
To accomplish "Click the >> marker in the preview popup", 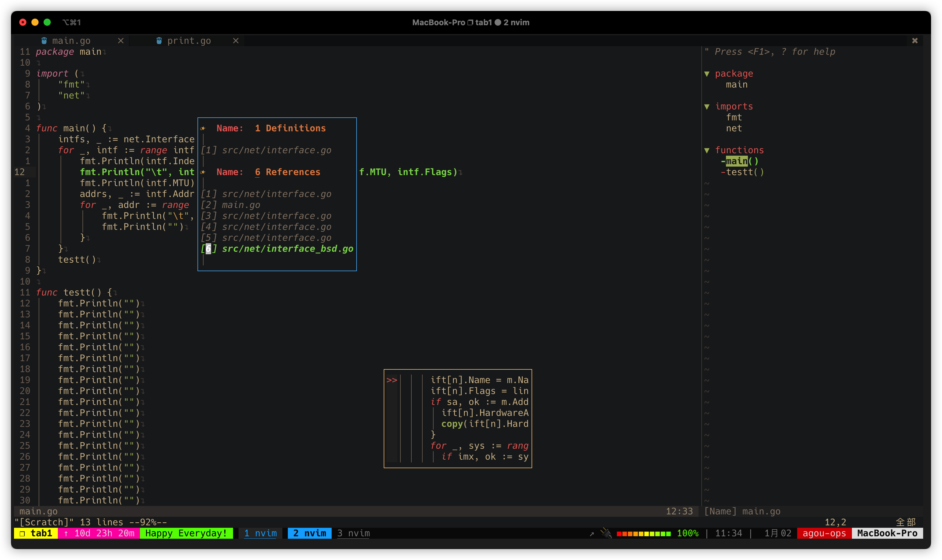I will [392, 380].
